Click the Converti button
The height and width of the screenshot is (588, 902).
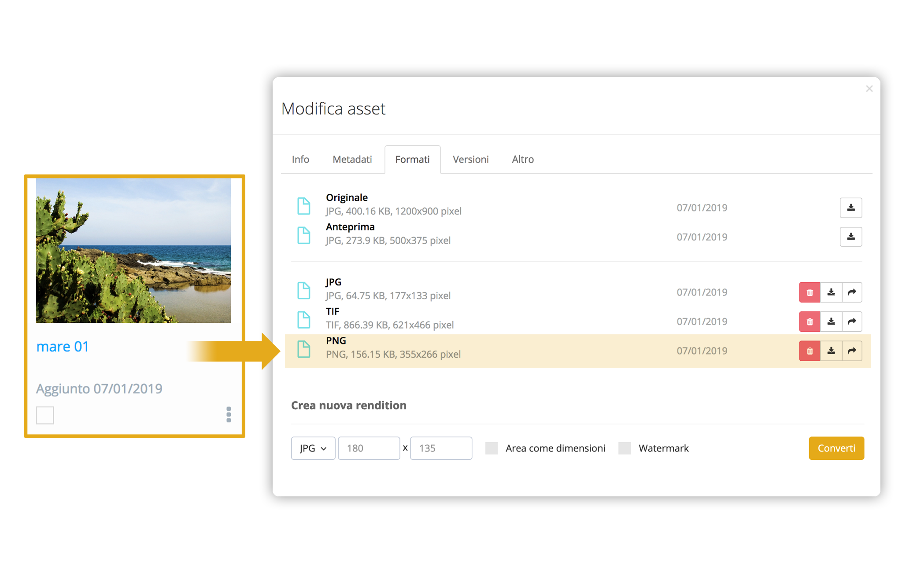tap(836, 448)
